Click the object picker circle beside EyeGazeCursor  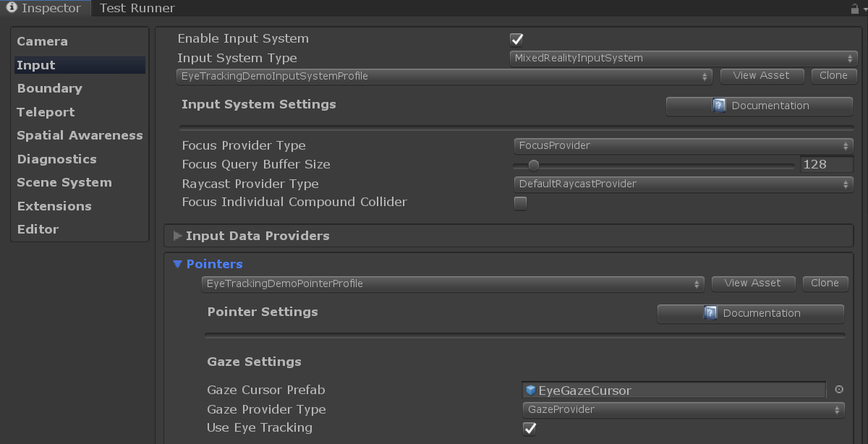839,390
